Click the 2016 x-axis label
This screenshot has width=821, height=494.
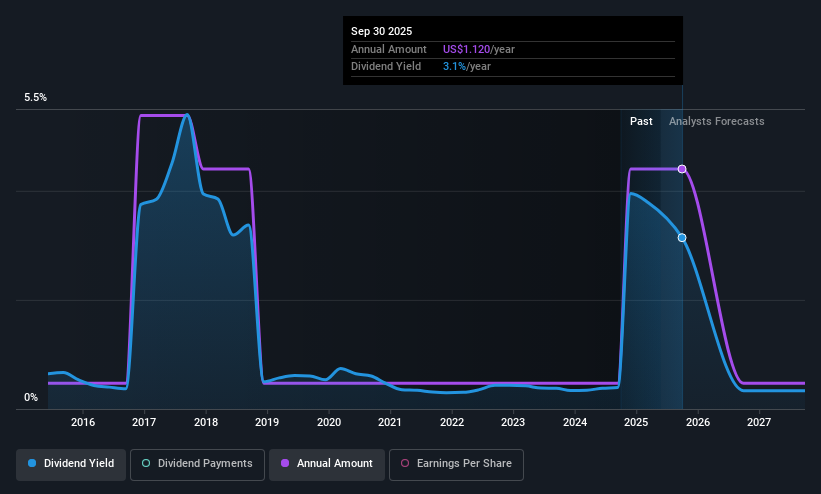pyautogui.click(x=83, y=422)
